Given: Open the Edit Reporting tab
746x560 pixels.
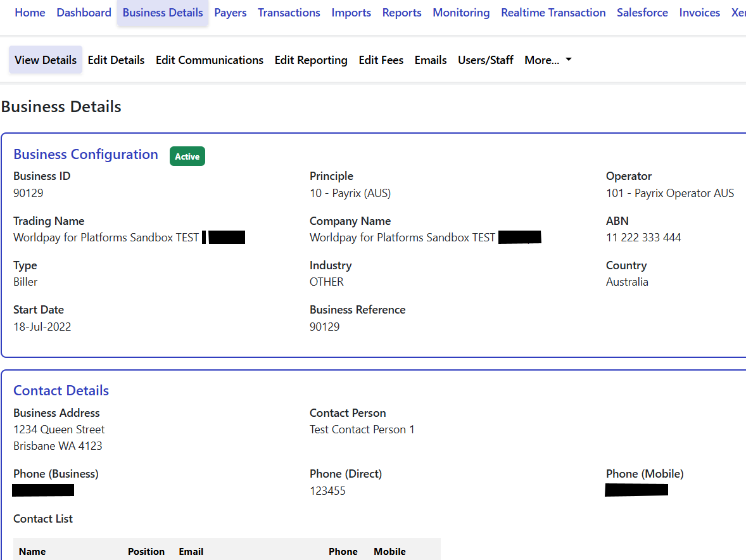Looking at the screenshot, I should 311,60.
